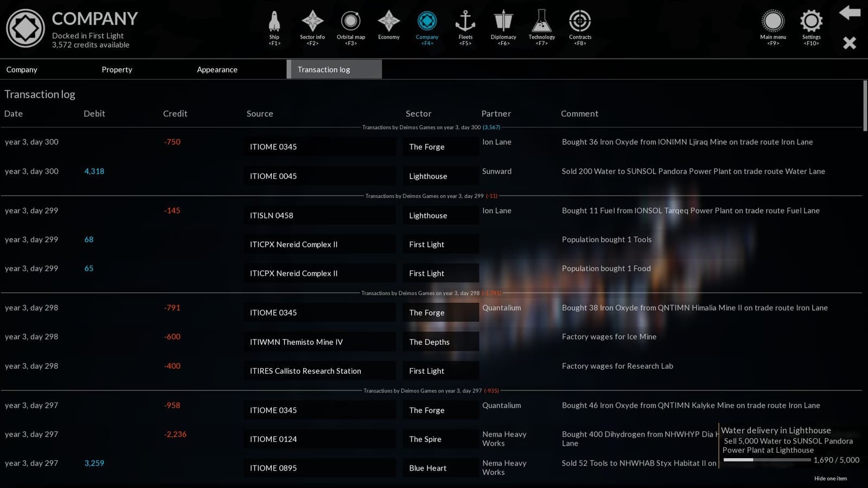Click source ITISLN 0458

point(320,215)
